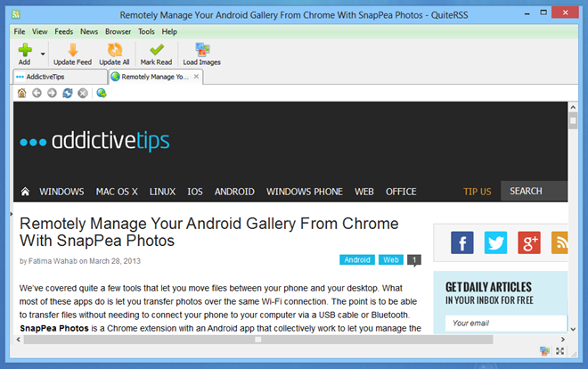Click the Your email input field

coord(506,324)
